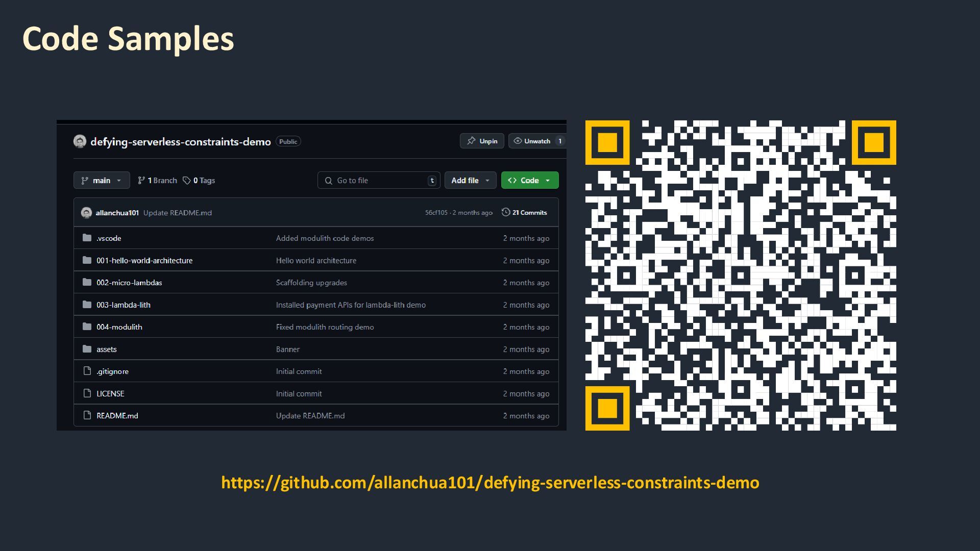Expand the green Code dropdown
This screenshot has height=551, width=980.
pos(529,181)
